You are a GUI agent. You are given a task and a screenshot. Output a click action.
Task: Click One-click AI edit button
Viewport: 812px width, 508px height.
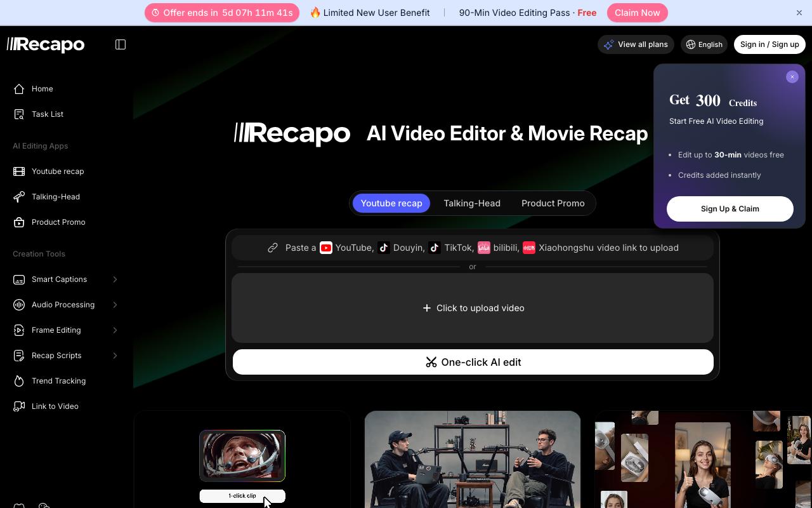click(473, 362)
